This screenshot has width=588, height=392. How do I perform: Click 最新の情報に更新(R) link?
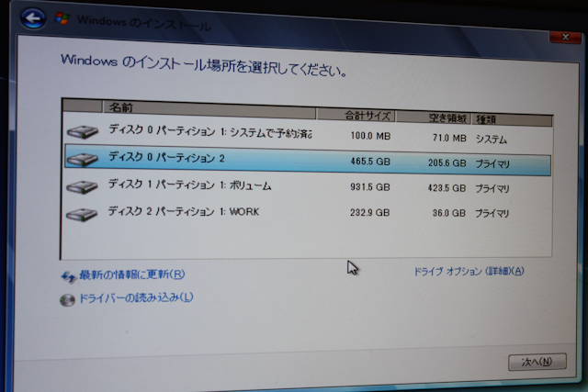[132, 274]
